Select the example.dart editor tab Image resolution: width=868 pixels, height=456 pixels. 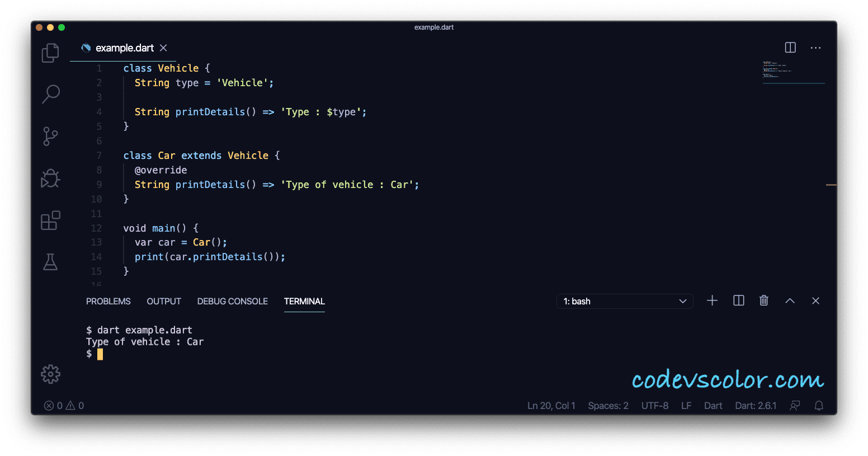pyautogui.click(x=123, y=48)
